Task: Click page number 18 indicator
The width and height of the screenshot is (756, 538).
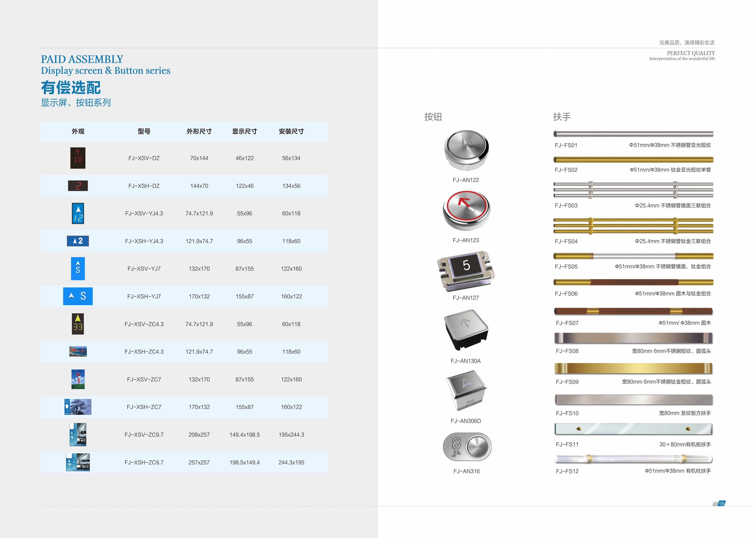Action: (x=721, y=503)
